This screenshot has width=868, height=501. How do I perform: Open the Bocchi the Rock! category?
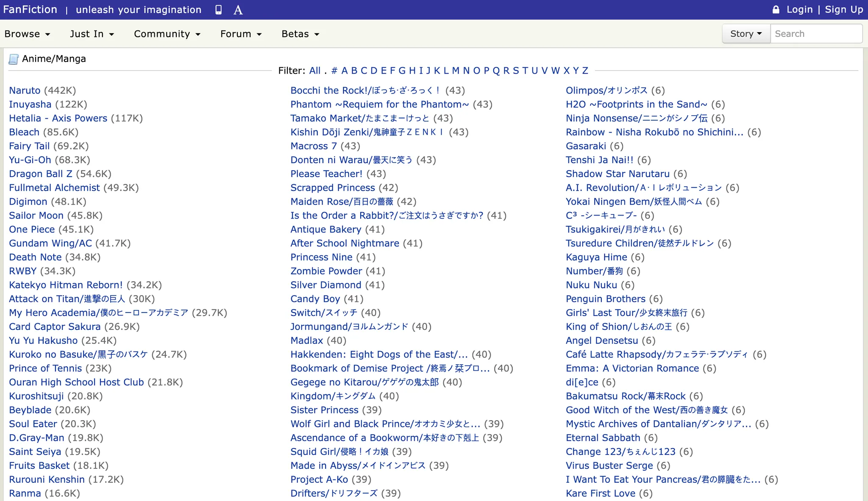[366, 90]
